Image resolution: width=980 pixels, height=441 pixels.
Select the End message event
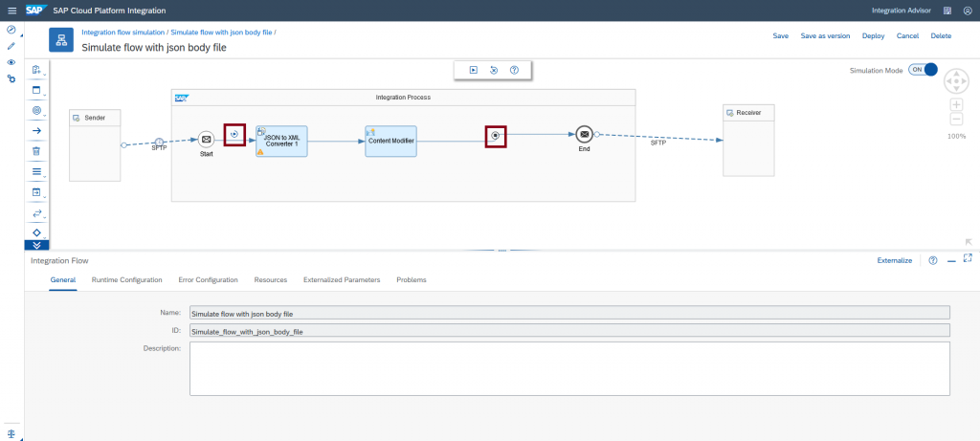point(584,134)
